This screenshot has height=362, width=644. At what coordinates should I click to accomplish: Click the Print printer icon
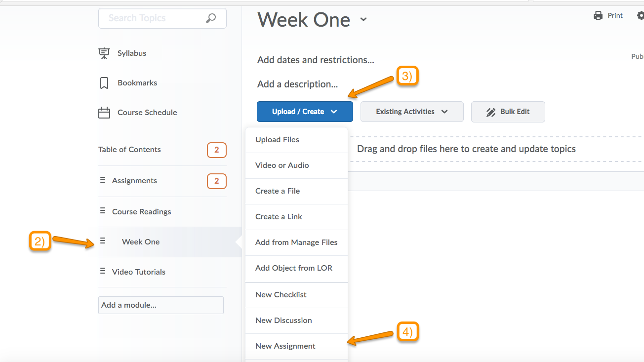coord(598,16)
